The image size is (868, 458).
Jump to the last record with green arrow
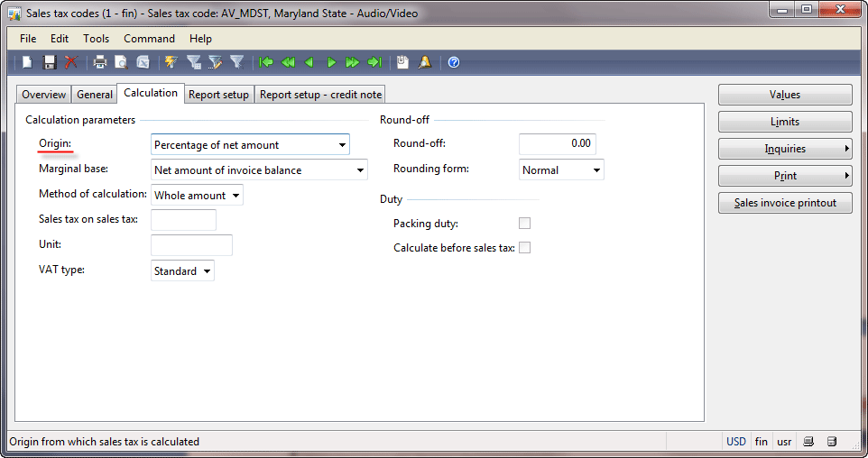[x=374, y=62]
